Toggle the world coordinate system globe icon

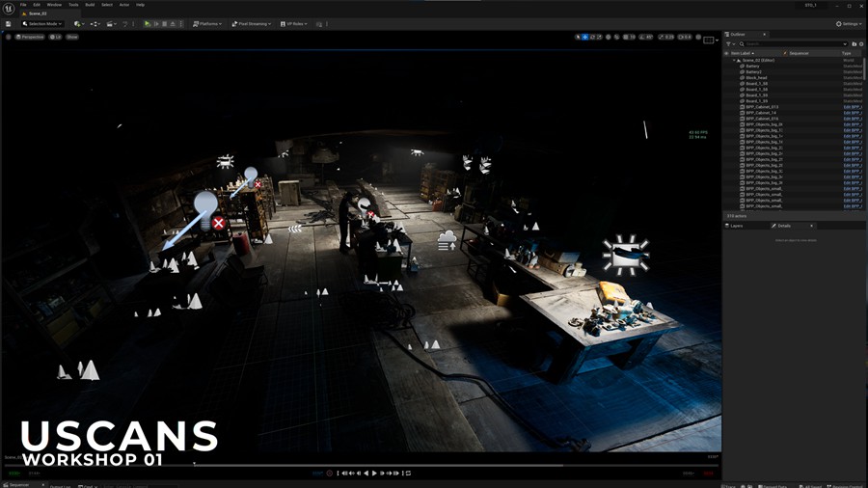coord(609,37)
